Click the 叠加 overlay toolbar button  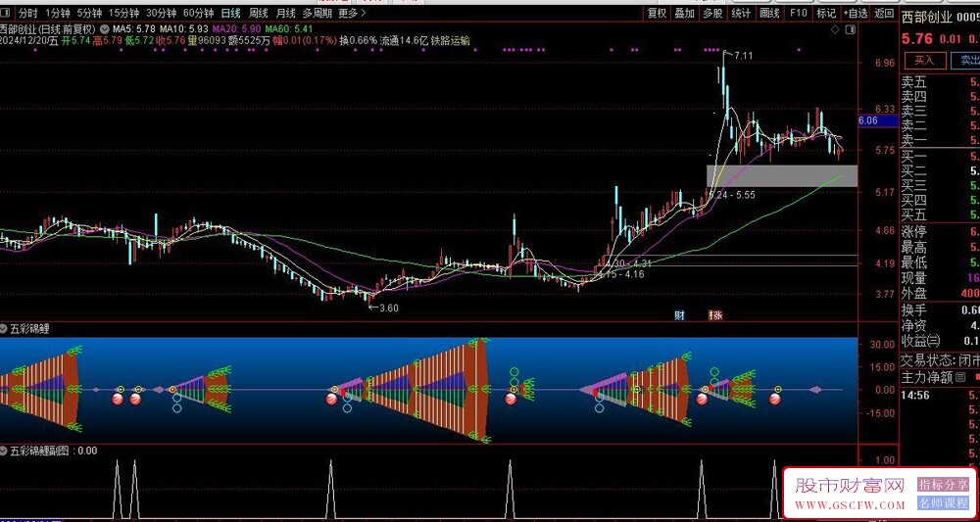coord(684,13)
